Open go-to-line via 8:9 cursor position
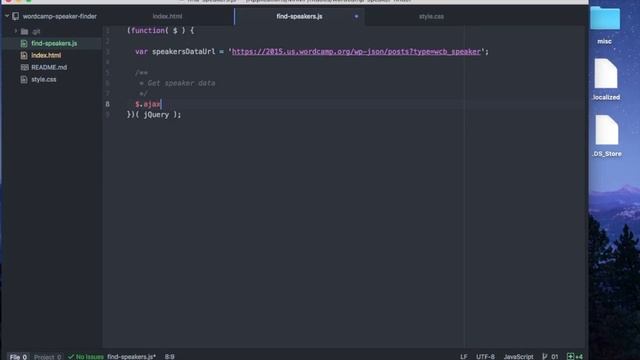This screenshot has height=360, width=640. pos(170,357)
